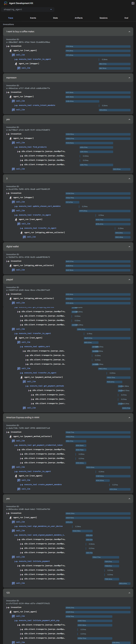Collapse the 'digital wallet' invocation panel
Image resolution: width=136 pixels, height=644 pixels.
[x=129, y=247]
